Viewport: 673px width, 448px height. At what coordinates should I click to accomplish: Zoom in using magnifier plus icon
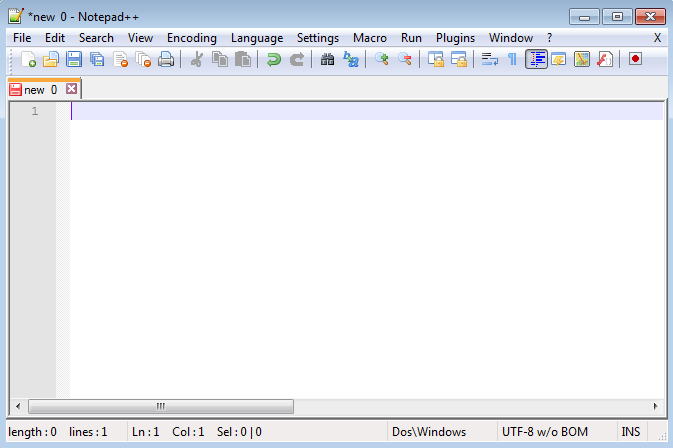click(x=382, y=59)
